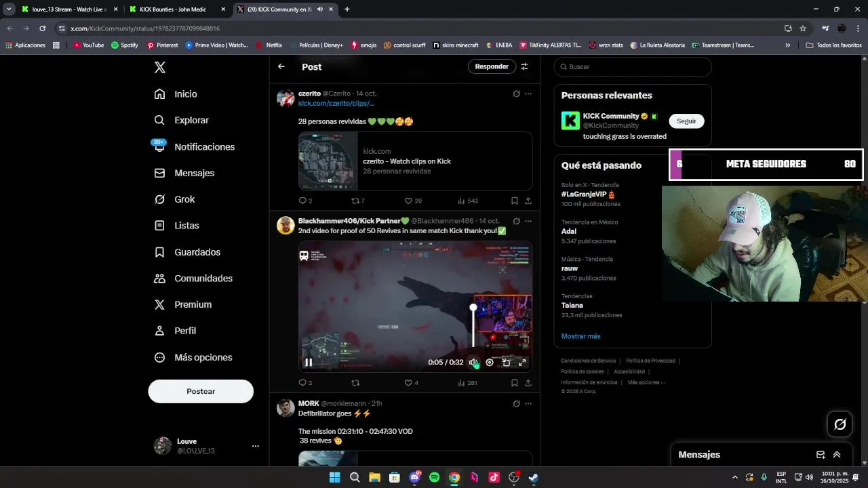Image resolution: width=868 pixels, height=488 pixels.
Task: Reply to Blackhammer406 post
Action: [x=305, y=383]
